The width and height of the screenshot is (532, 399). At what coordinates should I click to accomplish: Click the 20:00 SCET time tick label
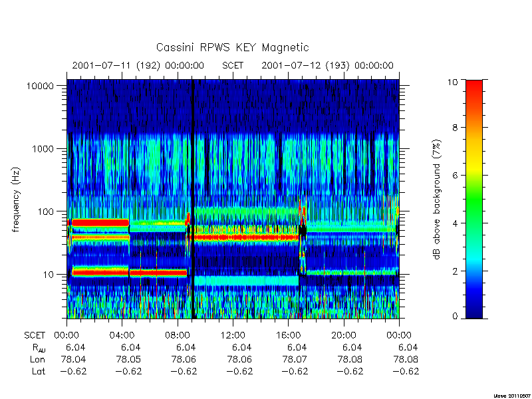(x=344, y=335)
